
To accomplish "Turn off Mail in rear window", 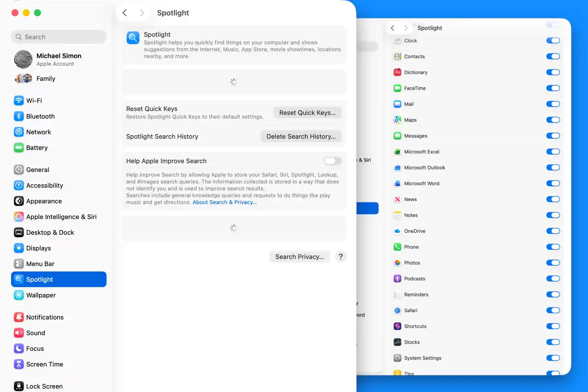I will point(553,104).
